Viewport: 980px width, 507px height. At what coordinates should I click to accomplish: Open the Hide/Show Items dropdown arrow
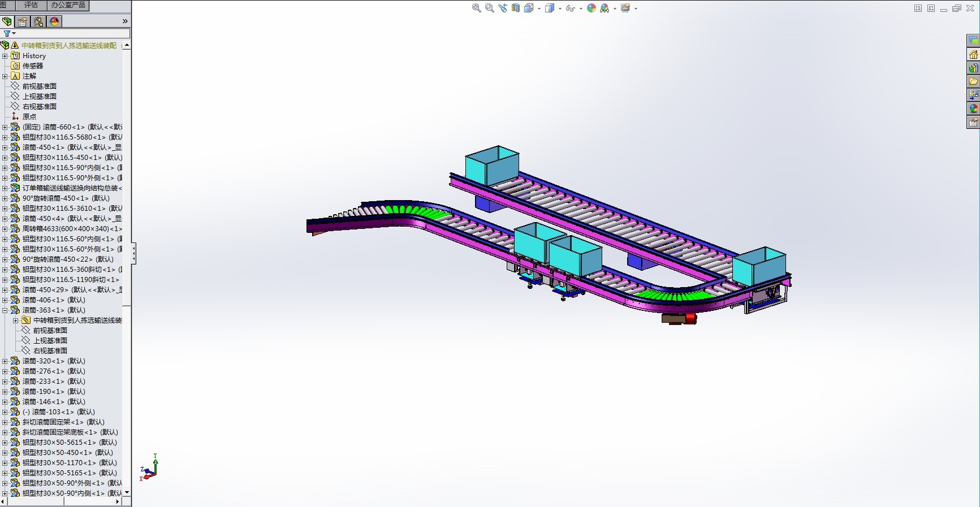pos(581,8)
